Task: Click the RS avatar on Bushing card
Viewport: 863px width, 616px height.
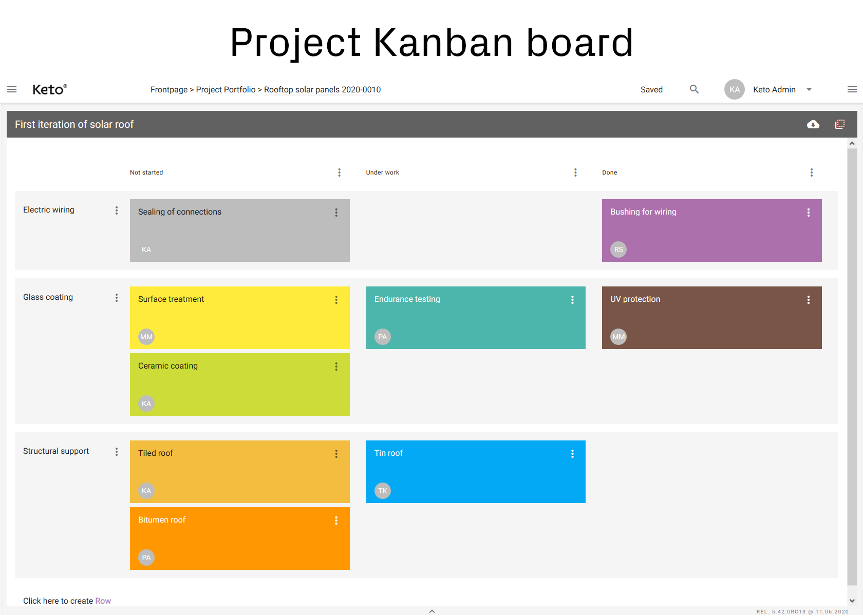Action: [618, 249]
